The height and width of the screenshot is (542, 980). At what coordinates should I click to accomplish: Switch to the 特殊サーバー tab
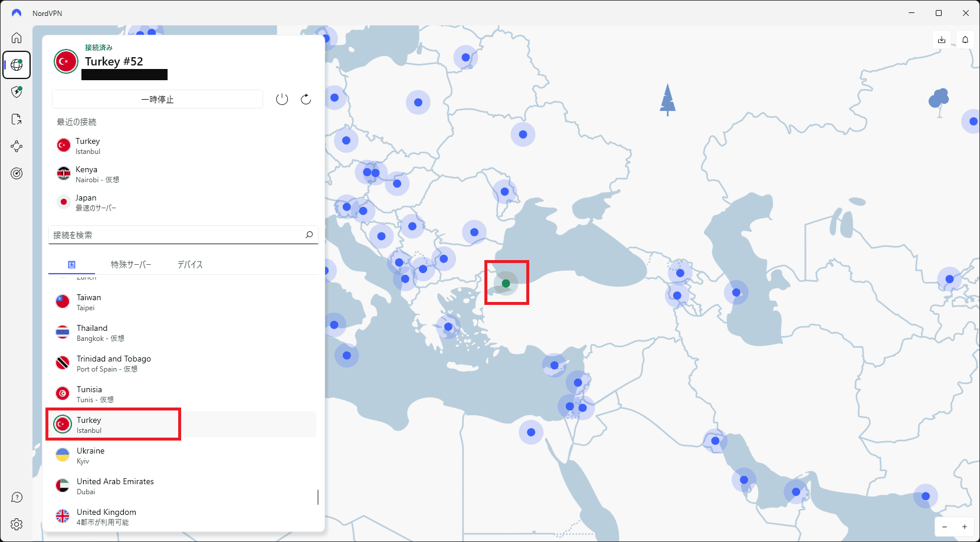pos(131,265)
